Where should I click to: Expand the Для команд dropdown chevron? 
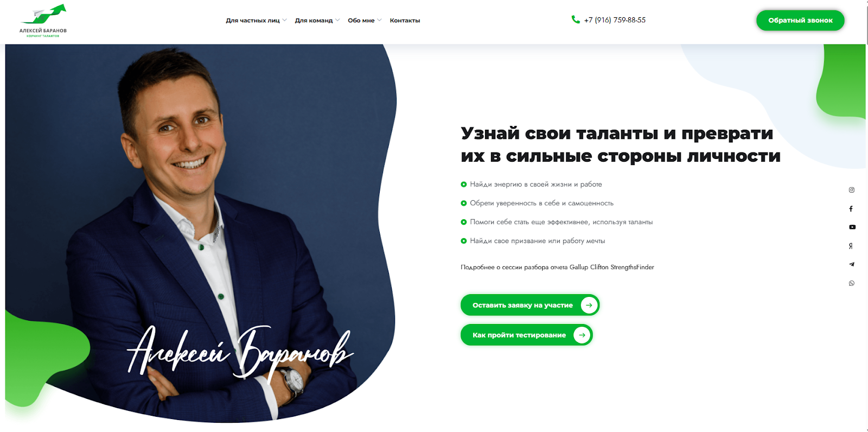tap(337, 20)
